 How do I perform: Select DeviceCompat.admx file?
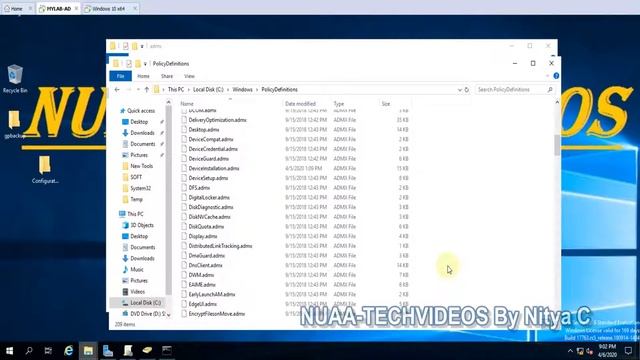(211, 140)
